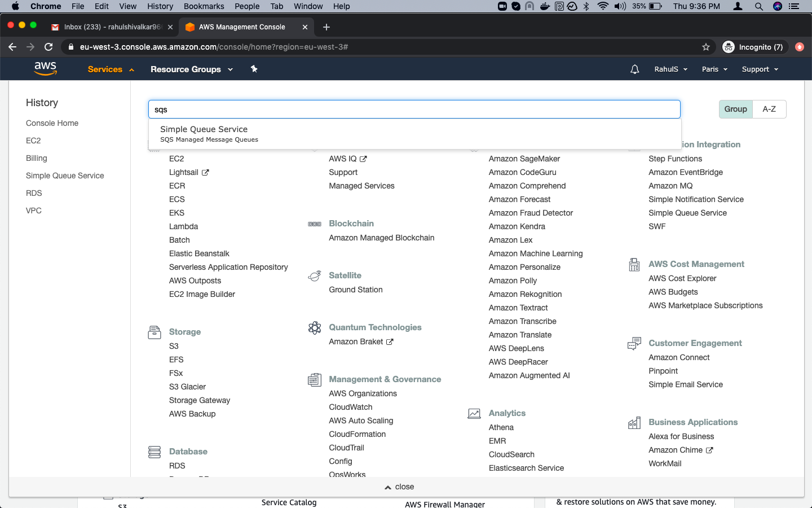Click the Blockchain category icon
The width and height of the screenshot is (812, 508).
(x=315, y=224)
